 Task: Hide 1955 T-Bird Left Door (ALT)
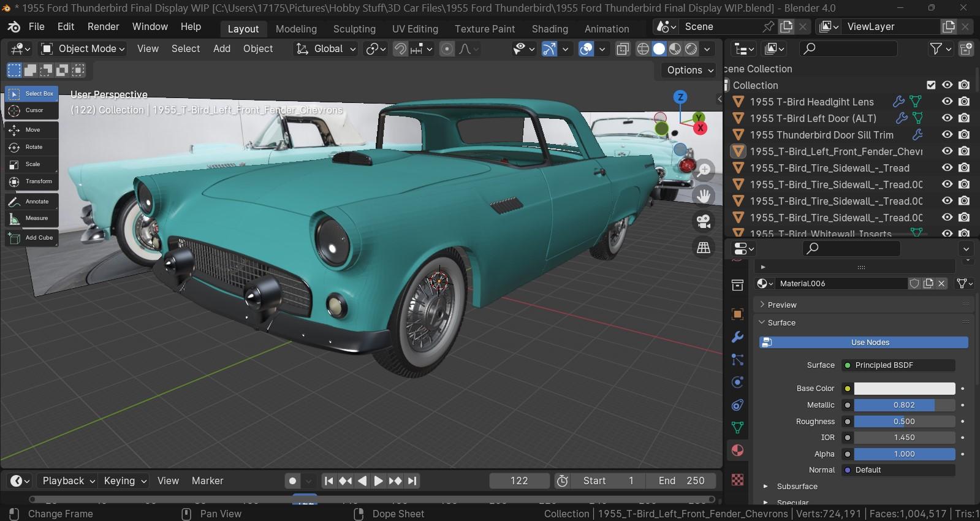click(x=948, y=118)
